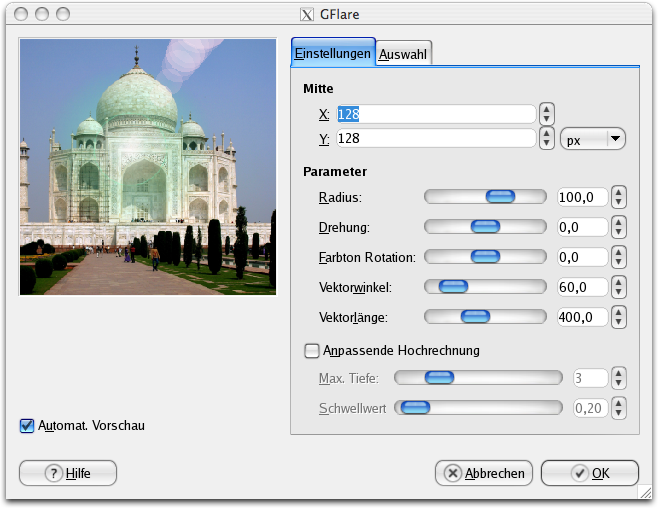Switch to the Auswahl tab
Viewport: 658px width, 508px height.
(x=404, y=54)
